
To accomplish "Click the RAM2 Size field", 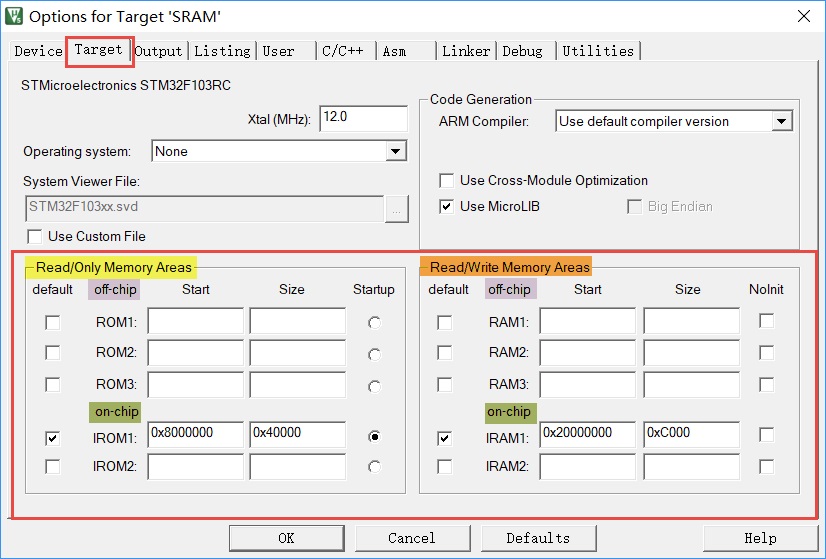I will click(x=691, y=353).
